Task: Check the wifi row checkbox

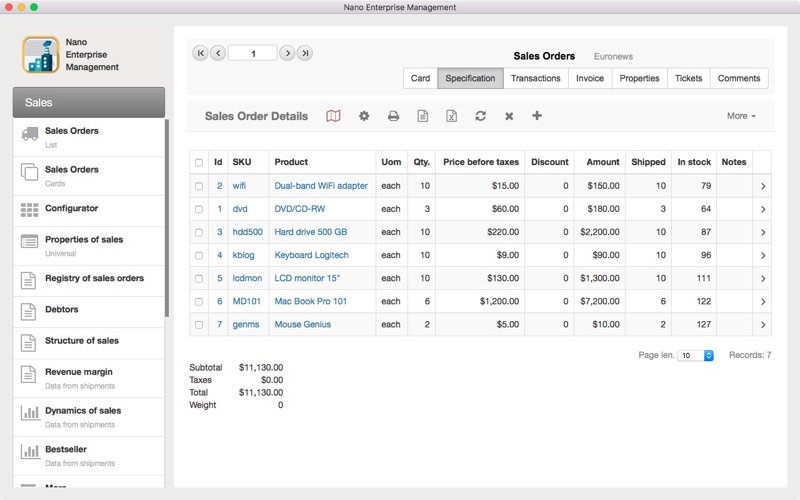Action: (199, 186)
